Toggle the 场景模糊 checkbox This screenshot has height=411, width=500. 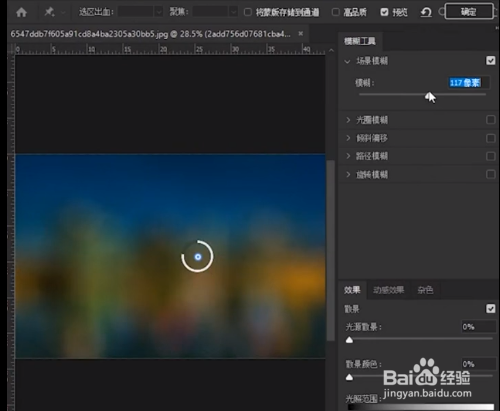pyautogui.click(x=490, y=61)
